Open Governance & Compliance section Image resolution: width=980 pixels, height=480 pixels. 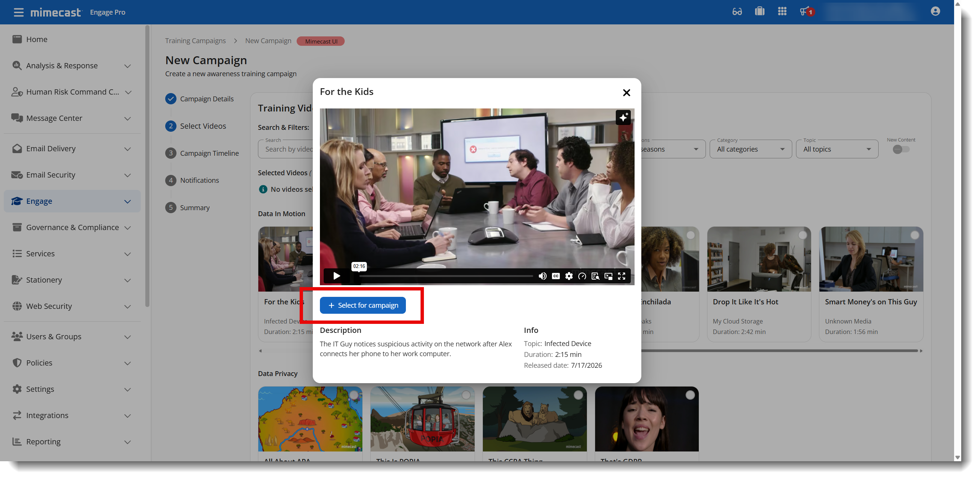(72, 227)
